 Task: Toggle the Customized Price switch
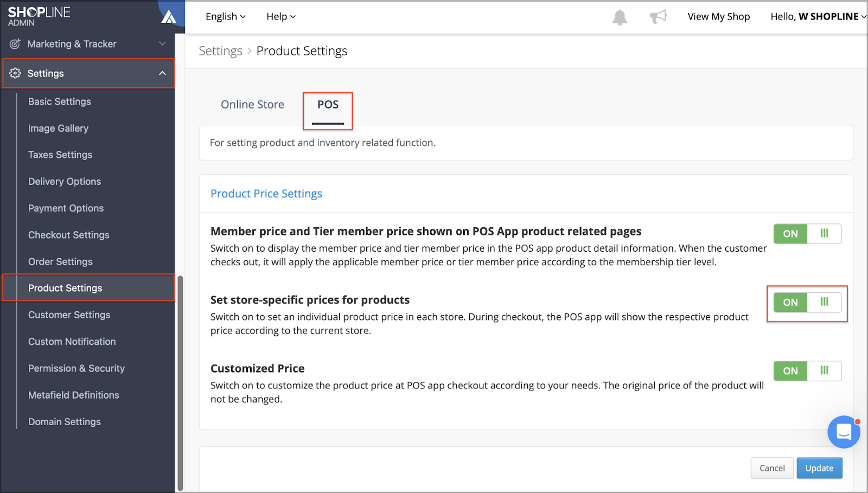(x=807, y=371)
